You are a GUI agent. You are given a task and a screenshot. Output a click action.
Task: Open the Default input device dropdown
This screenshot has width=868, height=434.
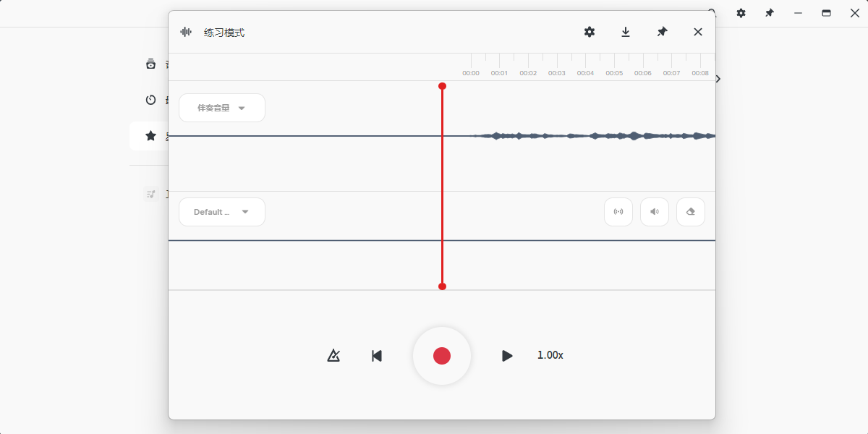coord(222,212)
